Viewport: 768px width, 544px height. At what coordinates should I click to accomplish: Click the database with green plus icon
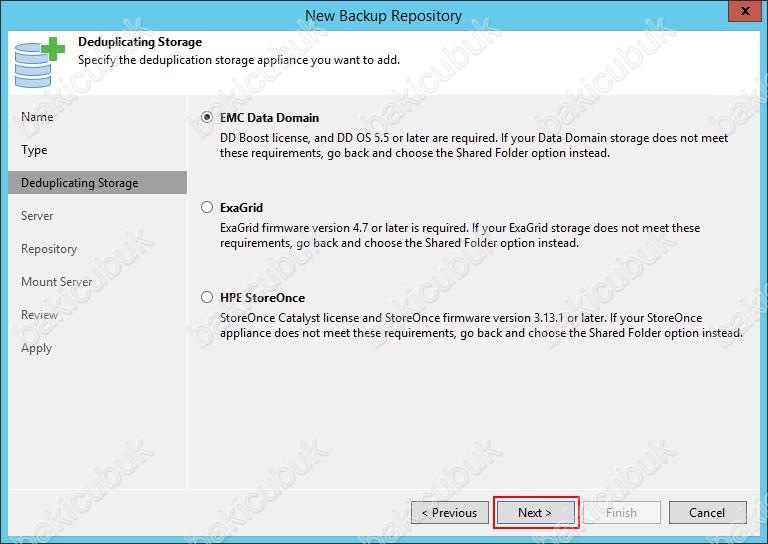tap(39, 62)
